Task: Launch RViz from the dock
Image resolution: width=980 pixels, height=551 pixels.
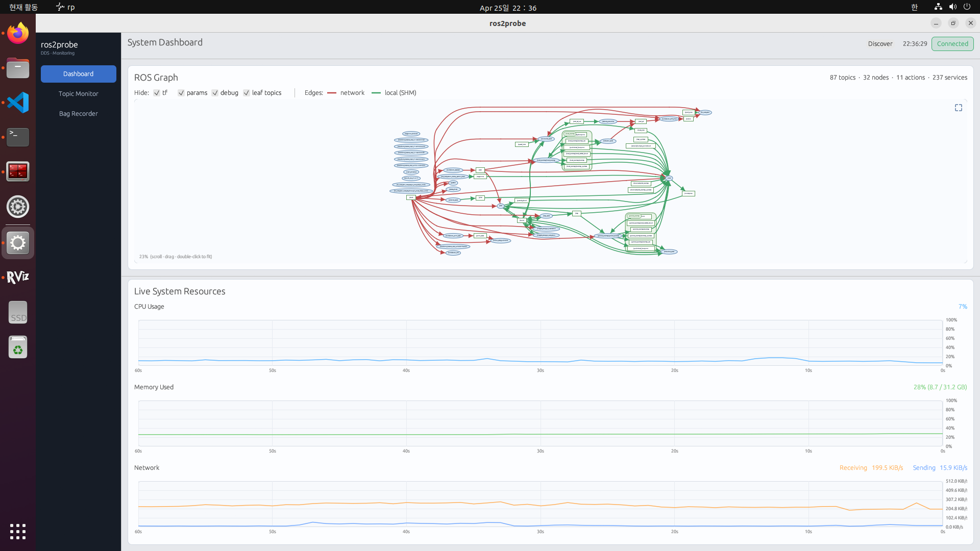Action: tap(17, 277)
